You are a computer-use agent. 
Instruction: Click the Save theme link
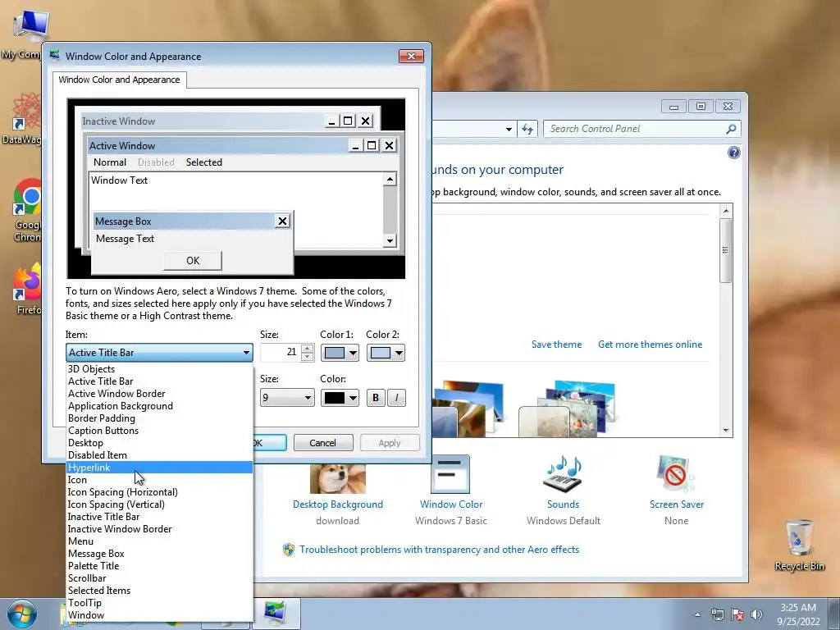(557, 345)
